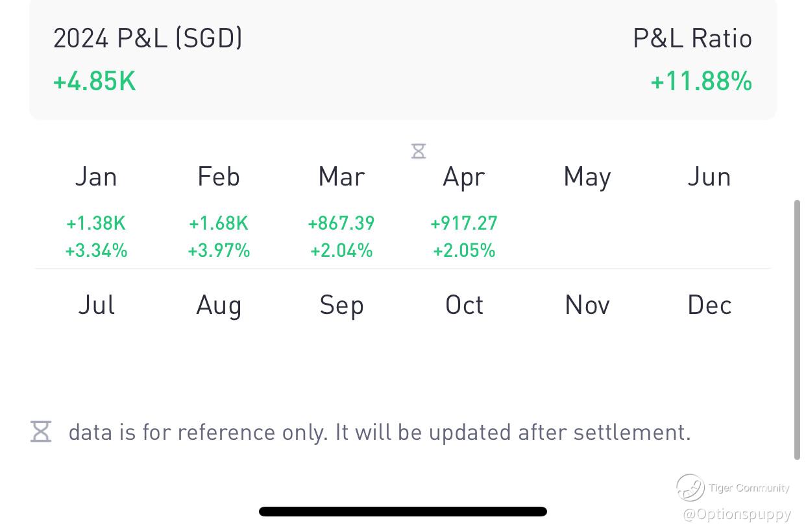Tap the Jul month label
The width and height of the screenshot is (806, 532).
[x=96, y=305]
